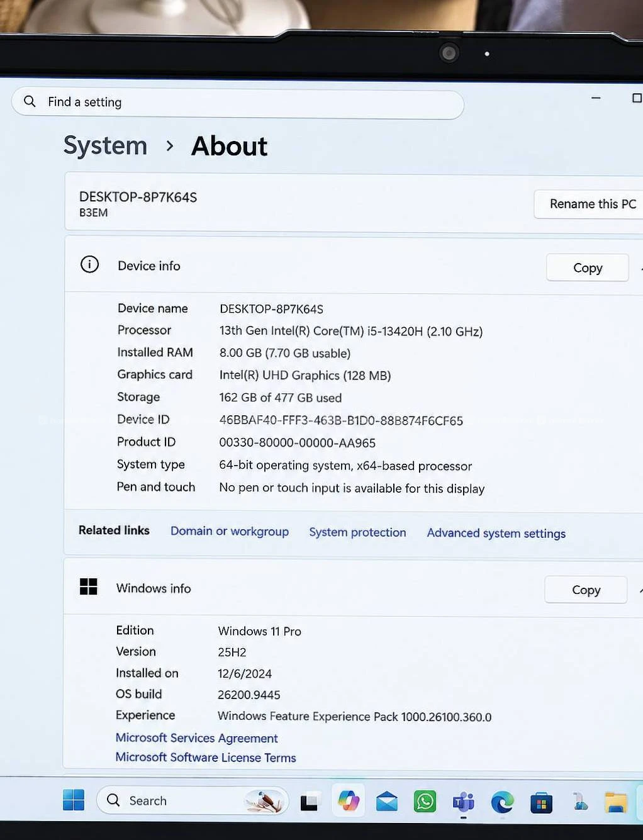Image resolution: width=643 pixels, height=840 pixels.
Task: Click the OS build value 26200.9445
Action: (249, 695)
